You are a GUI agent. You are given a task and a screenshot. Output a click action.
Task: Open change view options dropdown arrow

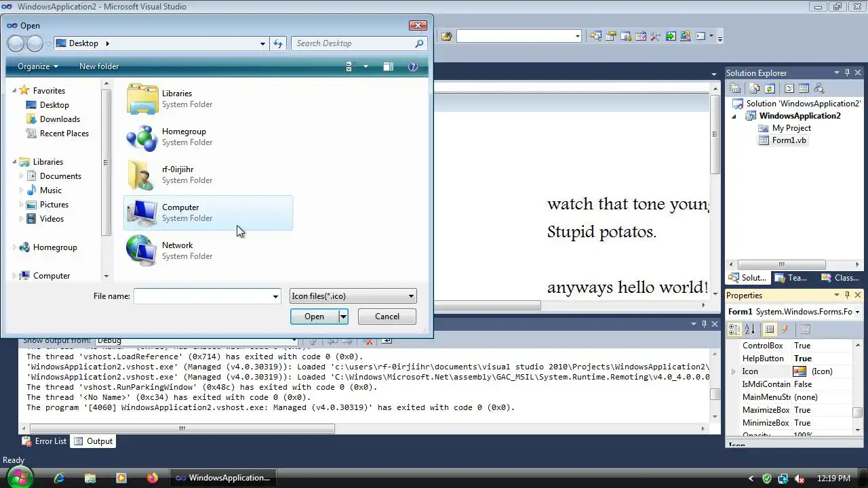pos(366,66)
